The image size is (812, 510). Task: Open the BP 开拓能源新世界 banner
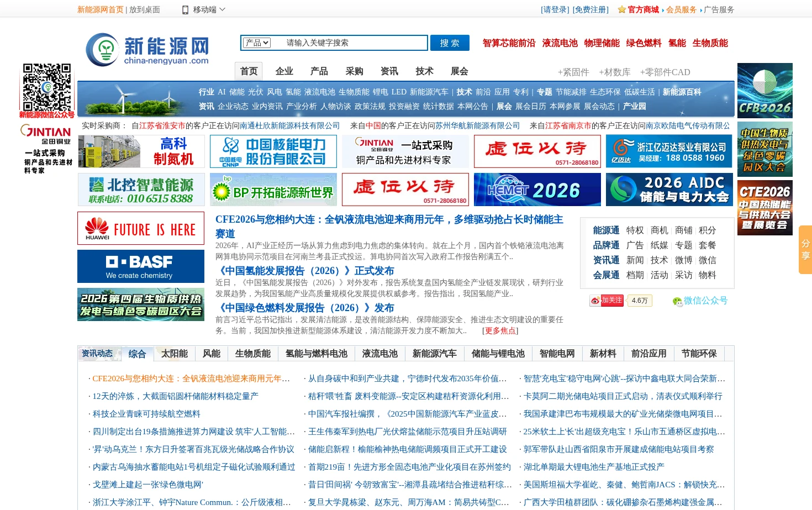click(x=273, y=190)
